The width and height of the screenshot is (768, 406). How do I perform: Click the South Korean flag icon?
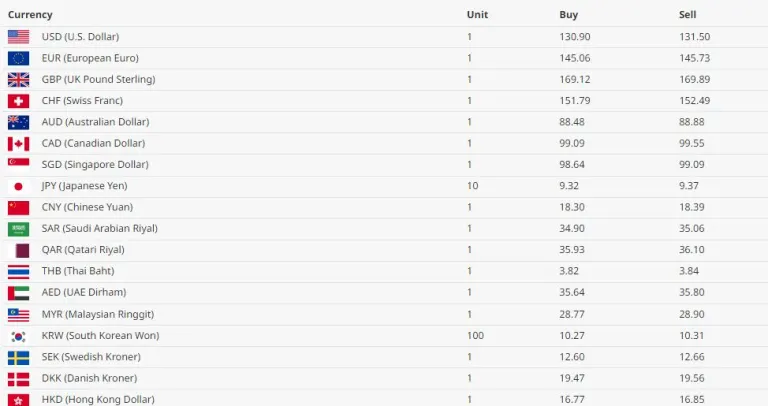[18, 336]
